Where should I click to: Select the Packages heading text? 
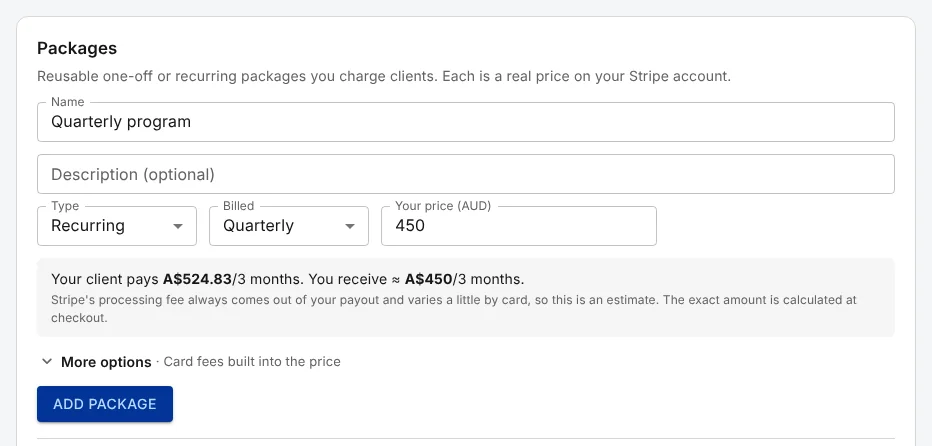pyautogui.click(x=77, y=48)
